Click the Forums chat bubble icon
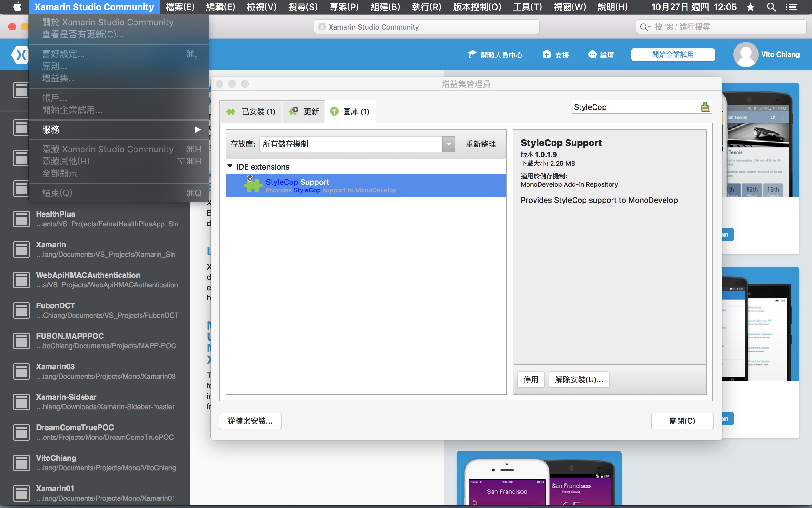 pos(592,54)
